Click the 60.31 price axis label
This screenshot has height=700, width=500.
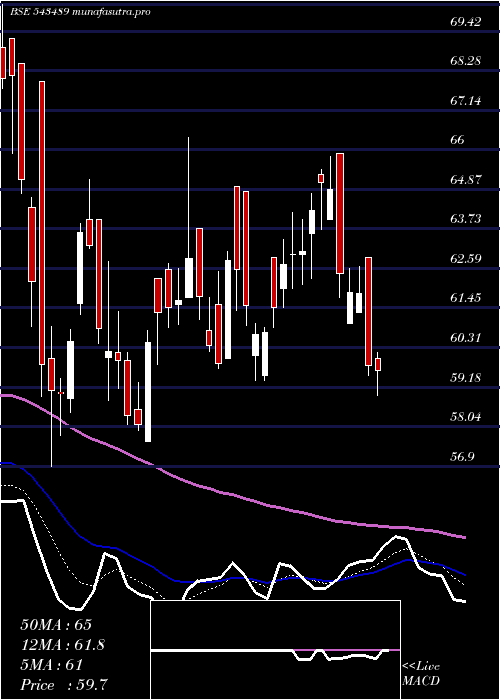click(x=466, y=338)
